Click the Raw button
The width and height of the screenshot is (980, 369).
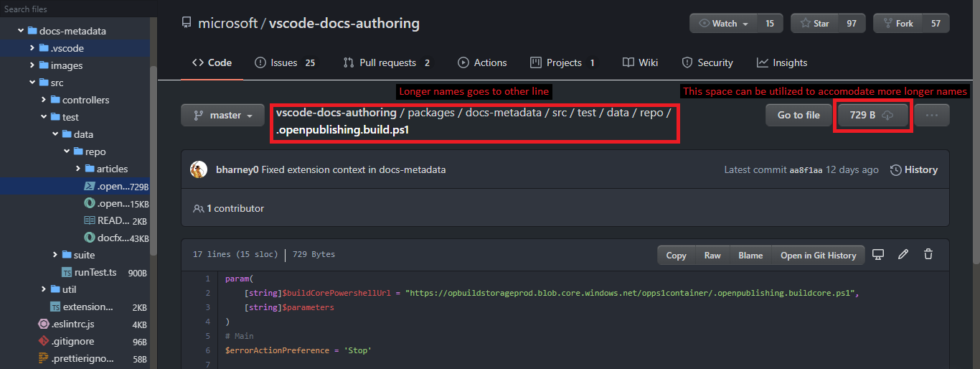[712, 255]
